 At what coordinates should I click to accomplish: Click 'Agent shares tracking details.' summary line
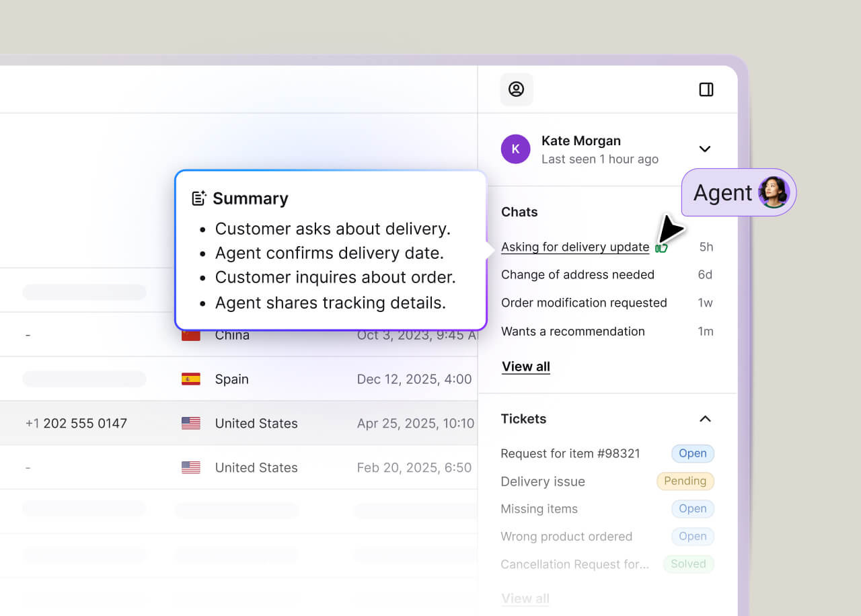pos(330,303)
